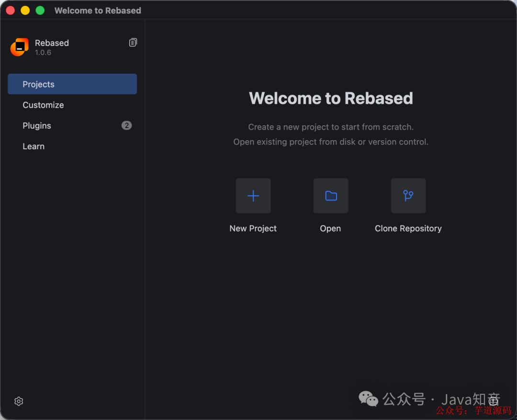Click the Clone Repository branch icon
The width and height of the screenshot is (517, 420).
pyautogui.click(x=408, y=196)
